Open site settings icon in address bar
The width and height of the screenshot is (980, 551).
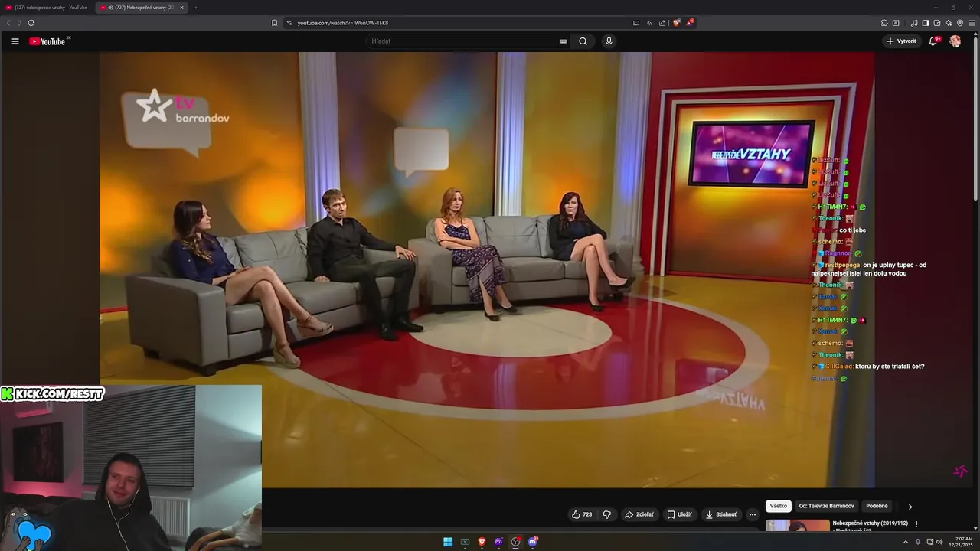click(289, 23)
